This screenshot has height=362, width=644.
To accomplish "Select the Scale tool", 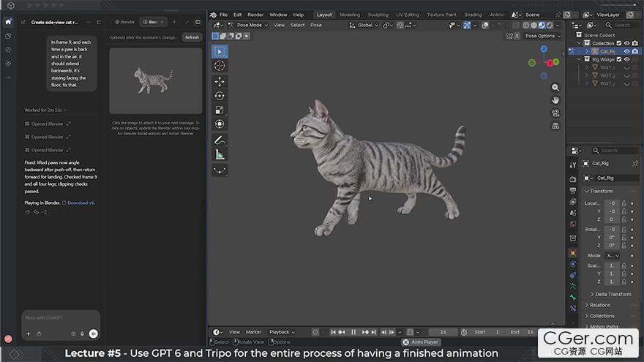I will 220,110.
